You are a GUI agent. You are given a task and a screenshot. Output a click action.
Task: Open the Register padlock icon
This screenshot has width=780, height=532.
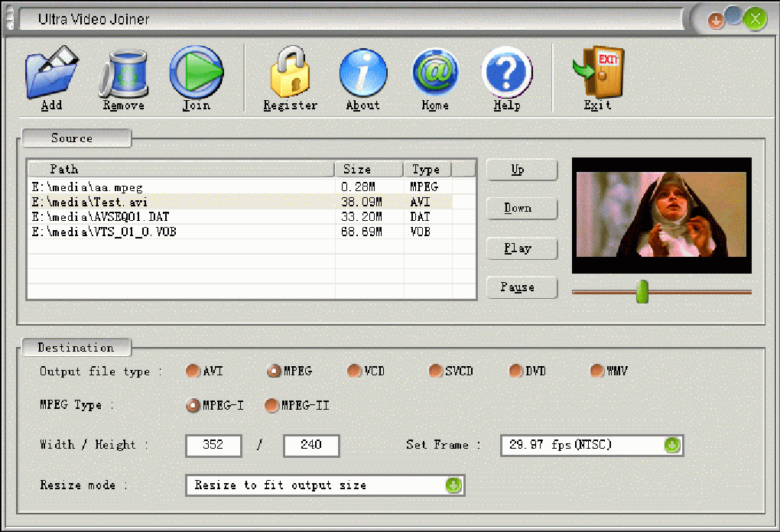[290, 72]
